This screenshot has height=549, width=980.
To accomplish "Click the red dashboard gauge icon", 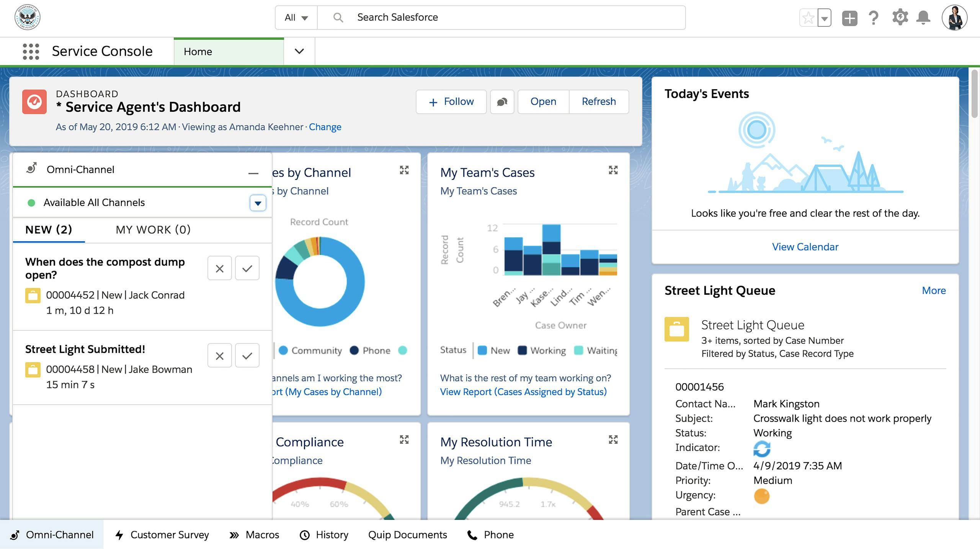I will coord(34,102).
